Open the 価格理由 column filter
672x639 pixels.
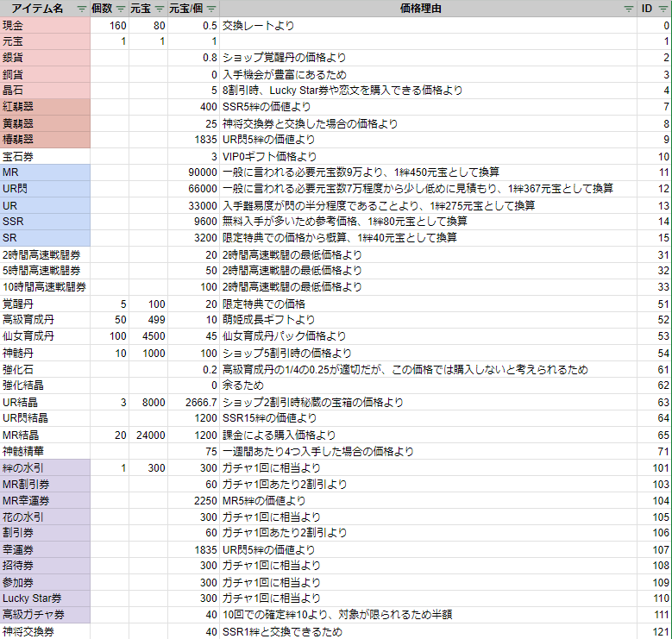click(629, 9)
